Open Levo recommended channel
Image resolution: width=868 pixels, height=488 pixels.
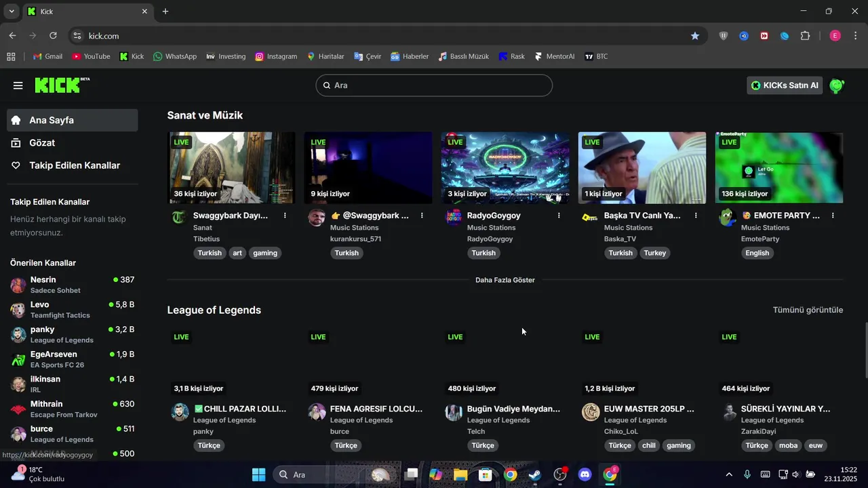tap(73, 310)
